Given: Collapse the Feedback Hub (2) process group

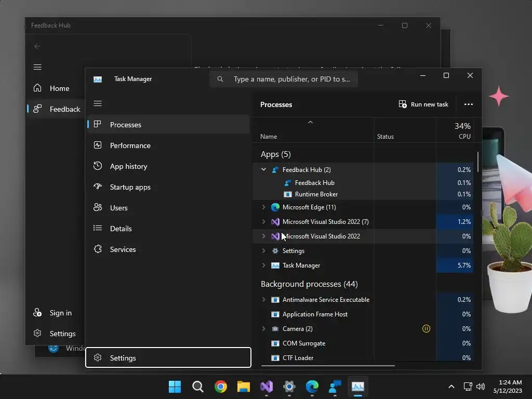Looking at the screenshot, I should pyautogui.click(x=263, y=169).
